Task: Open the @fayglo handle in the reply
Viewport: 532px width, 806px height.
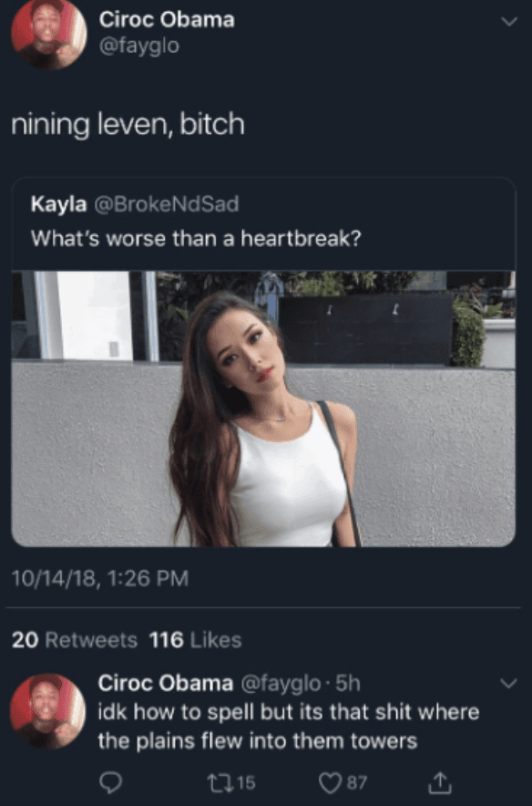Action: [281, 683]
